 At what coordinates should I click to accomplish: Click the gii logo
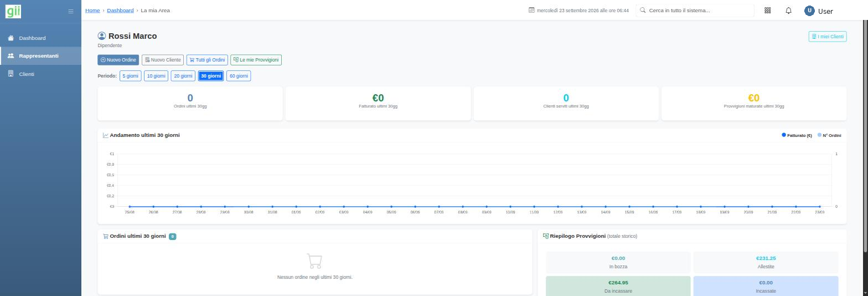(x=13, y=11)
